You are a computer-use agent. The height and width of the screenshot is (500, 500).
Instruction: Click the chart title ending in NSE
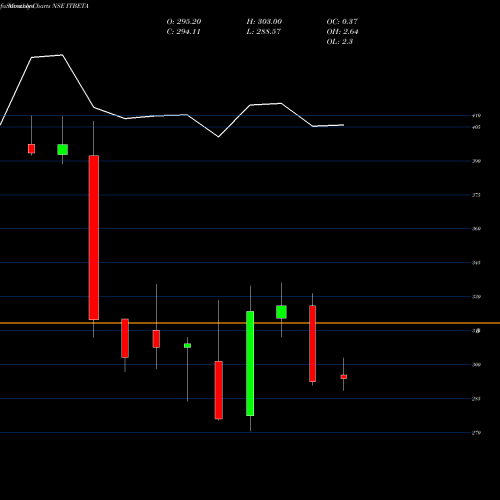44,6
